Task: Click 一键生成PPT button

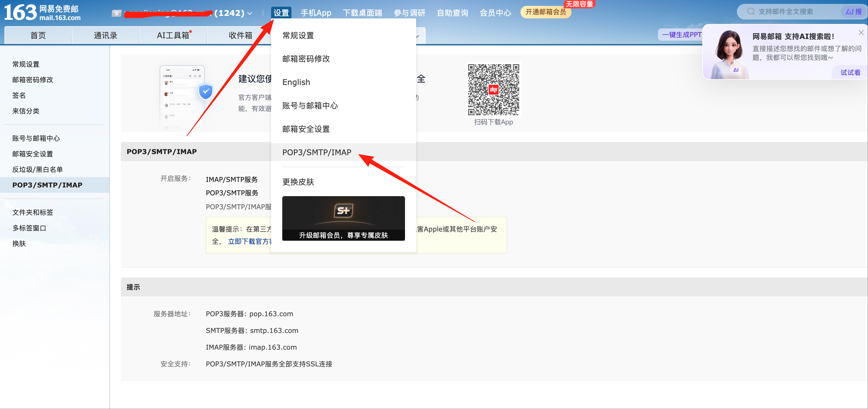Action: (x=681, y=35)
